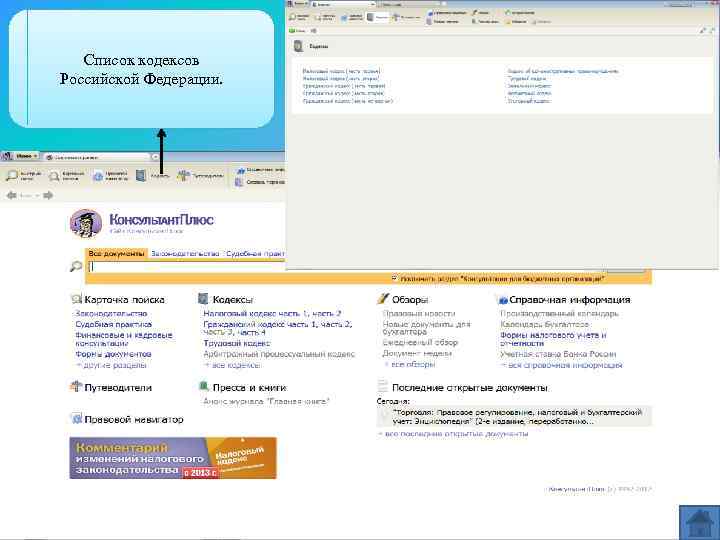720x540 pixels.
Task: Click the Карточка поиска section icon
Action: [76, 299]
